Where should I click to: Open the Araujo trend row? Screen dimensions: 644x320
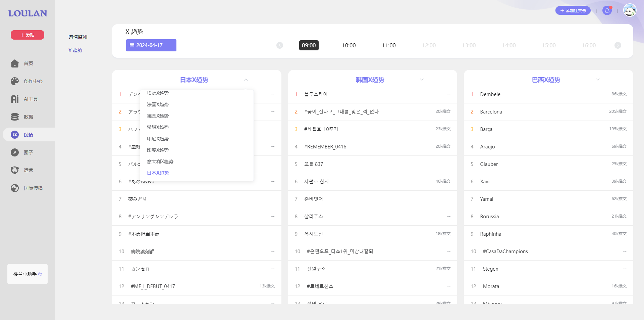point(548,147)
